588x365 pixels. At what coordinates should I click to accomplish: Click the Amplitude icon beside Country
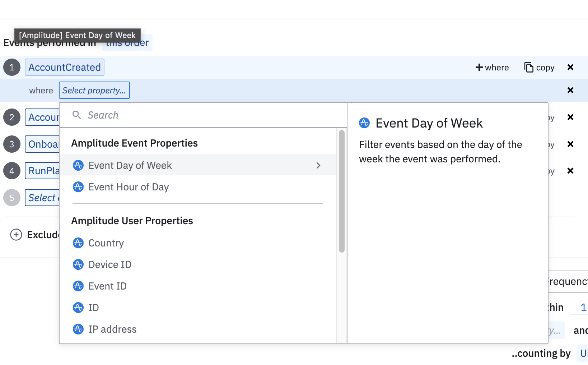point(78,243)
